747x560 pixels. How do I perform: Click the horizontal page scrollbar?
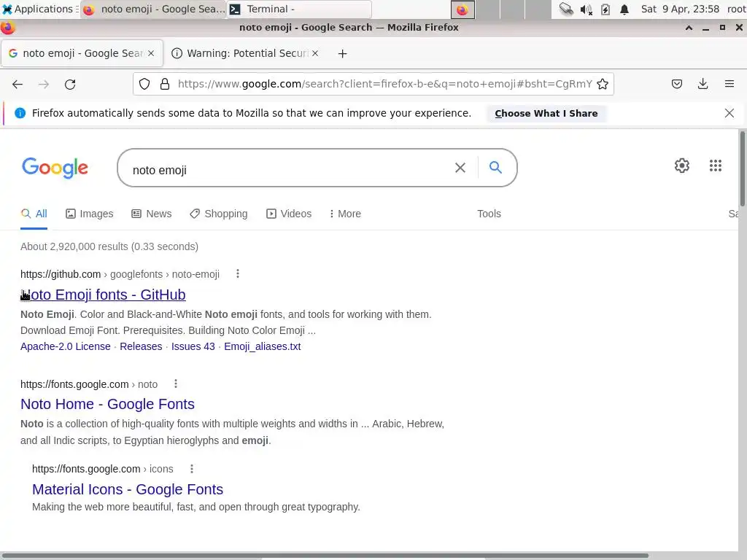pyautogui.click(x=324, y=556)
